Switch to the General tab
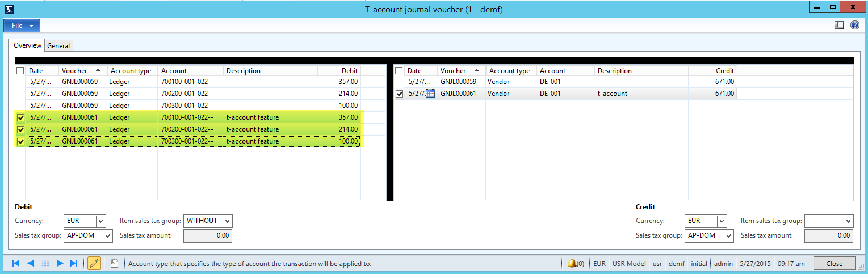The height and width of the screenshot is (274, 868). 58,46
